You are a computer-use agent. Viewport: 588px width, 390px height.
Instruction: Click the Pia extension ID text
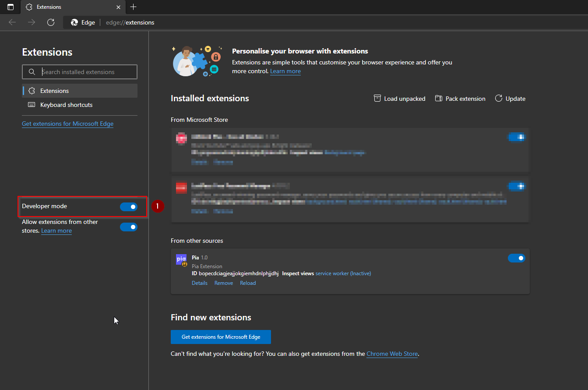point(239,273)
